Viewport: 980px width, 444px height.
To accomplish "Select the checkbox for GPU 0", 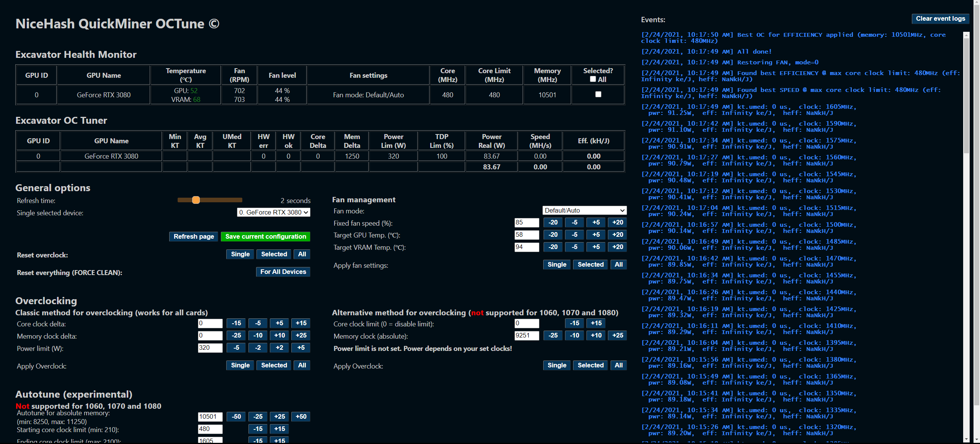I will [598, 94].
